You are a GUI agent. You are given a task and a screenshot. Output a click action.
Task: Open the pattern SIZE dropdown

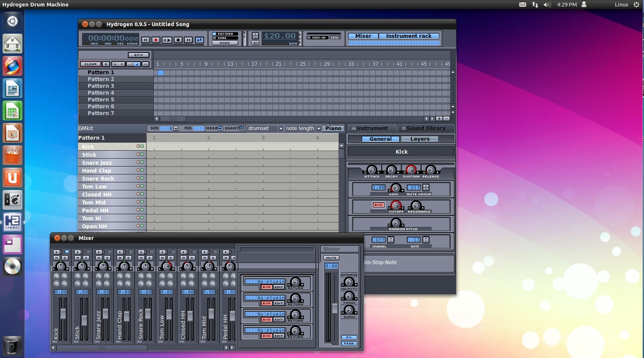pyautogui.click(x=176, y=128)
